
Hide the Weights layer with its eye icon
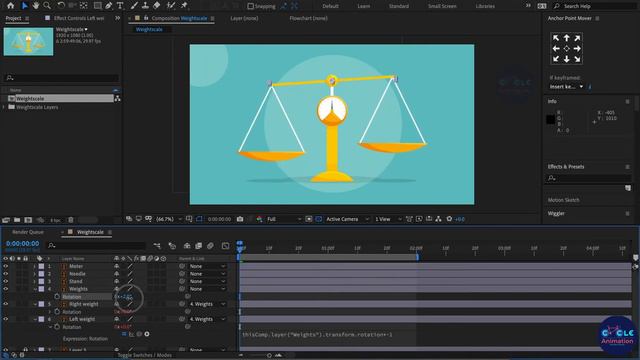click(6, 289)
